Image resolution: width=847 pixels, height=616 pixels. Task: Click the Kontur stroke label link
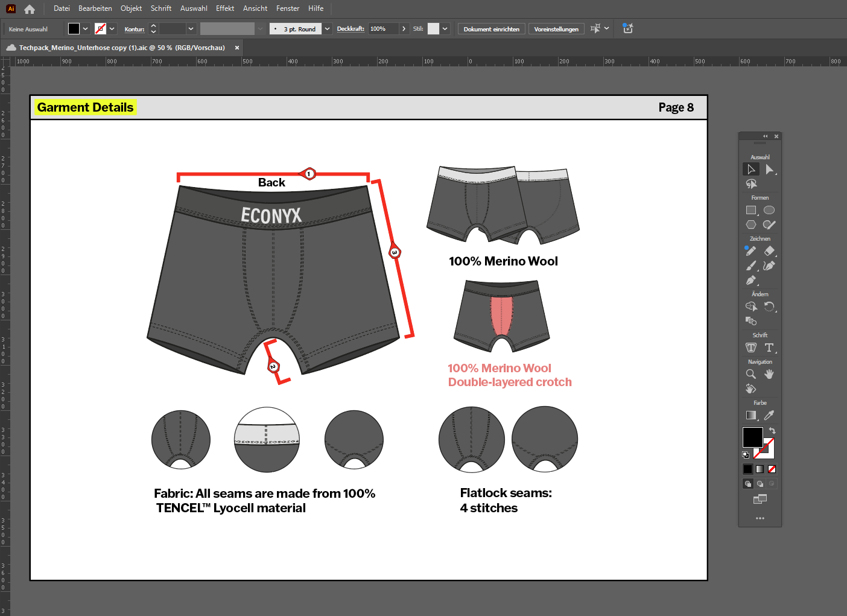[x=135, y=29]
